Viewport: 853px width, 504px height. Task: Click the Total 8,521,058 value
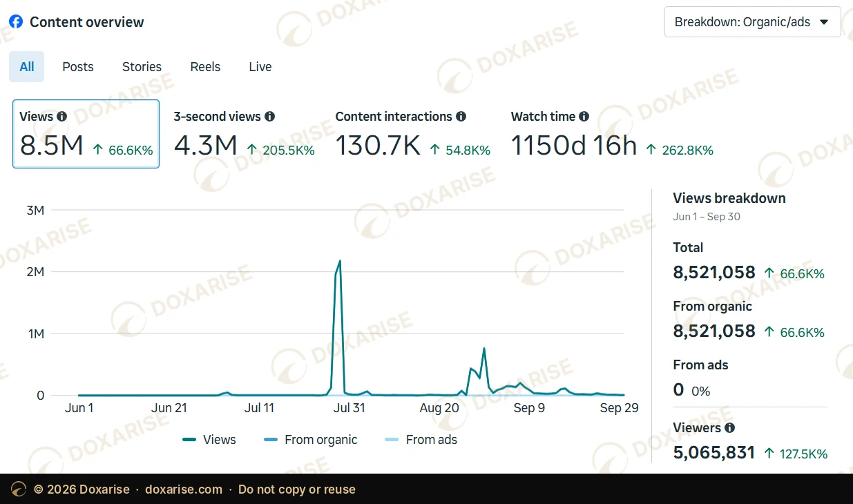(x=714, y=273)
